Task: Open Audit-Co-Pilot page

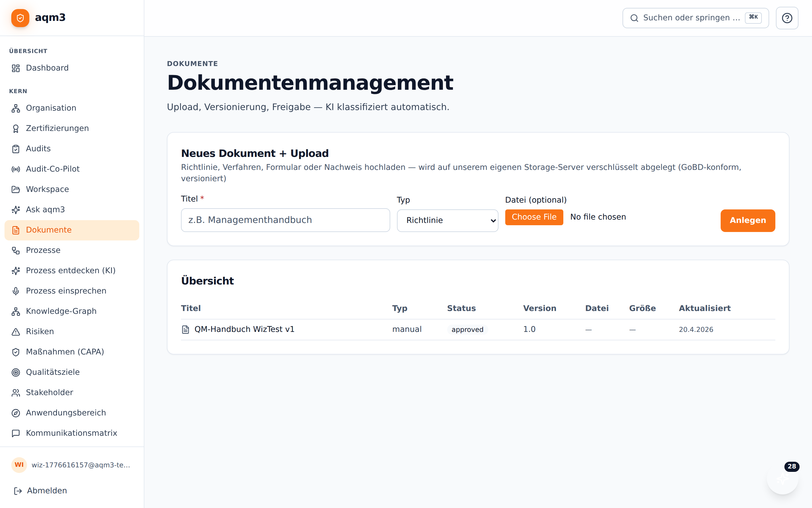Action: [x=72, y=169]
